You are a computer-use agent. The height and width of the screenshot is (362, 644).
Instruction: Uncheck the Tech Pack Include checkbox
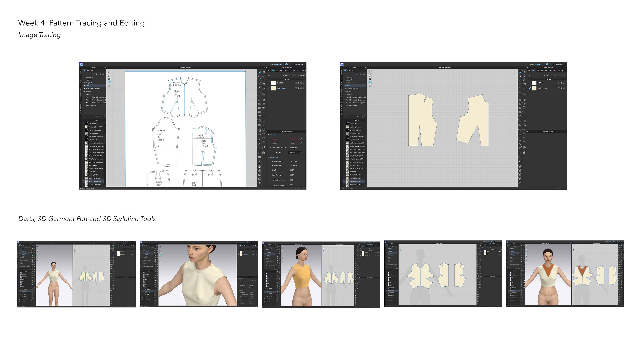tap(291, 148)
